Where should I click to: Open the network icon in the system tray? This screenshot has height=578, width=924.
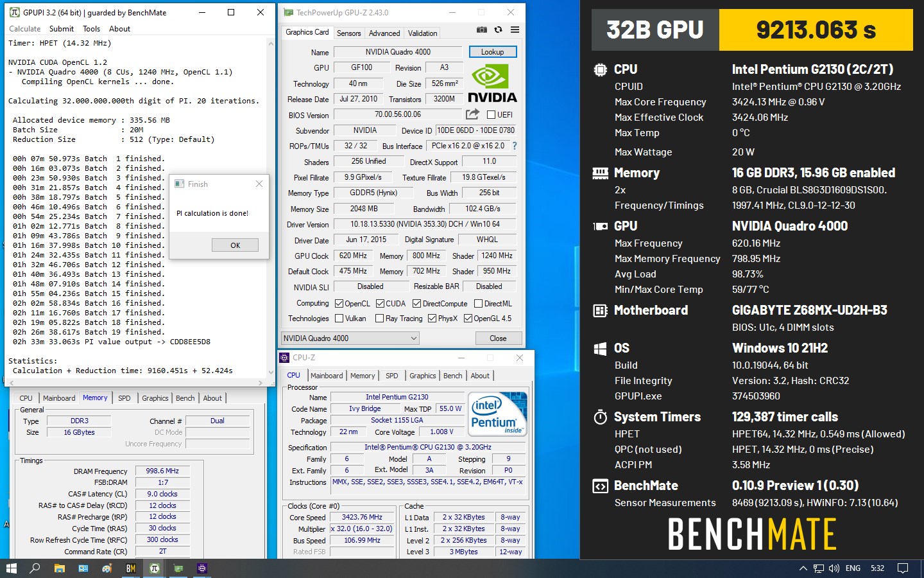[819, 568]
